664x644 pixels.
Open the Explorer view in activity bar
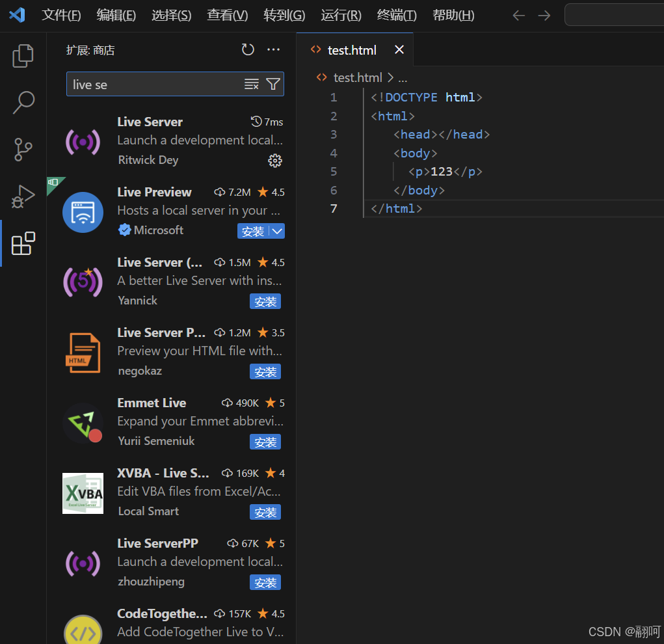(23, 56)
